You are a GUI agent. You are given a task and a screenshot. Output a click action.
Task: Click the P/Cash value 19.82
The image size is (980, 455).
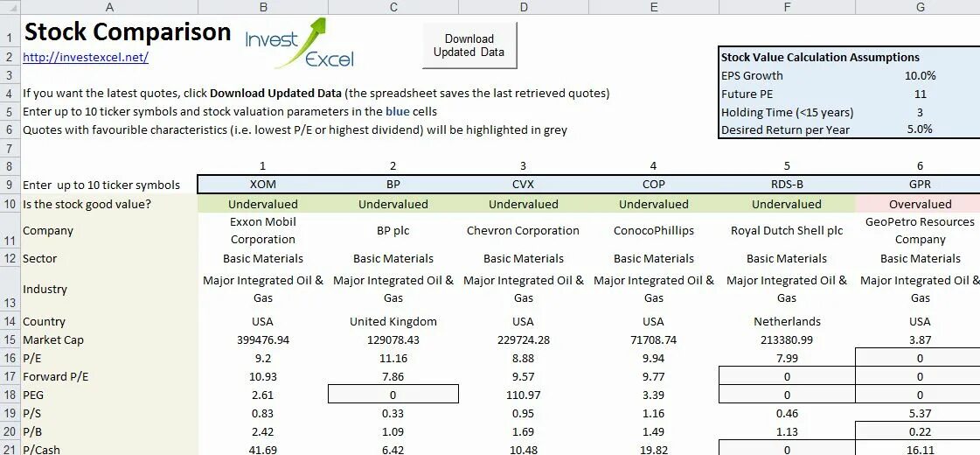tap(654, 449)
